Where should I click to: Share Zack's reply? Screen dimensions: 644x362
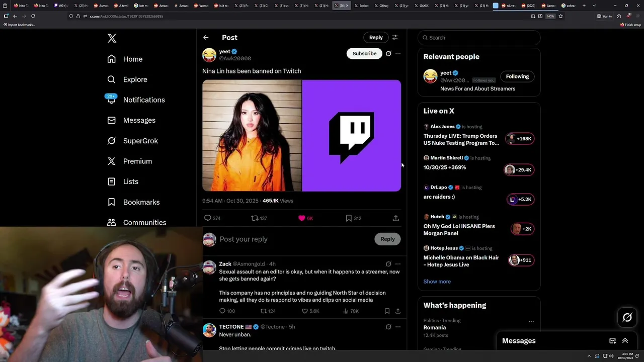pos(398,311)
